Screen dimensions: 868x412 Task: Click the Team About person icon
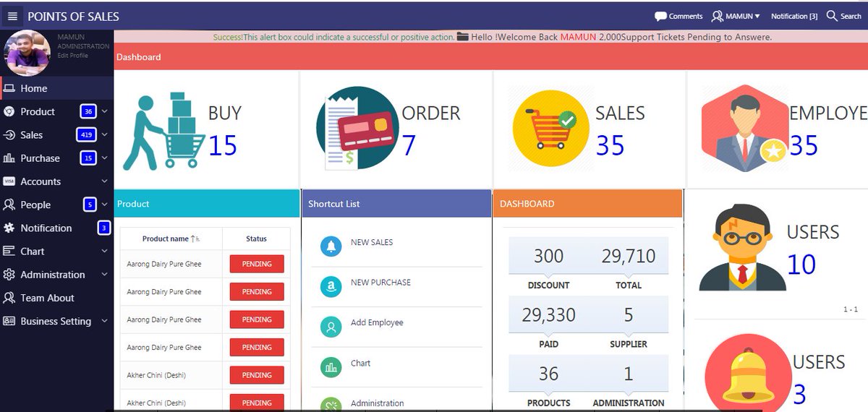tap(9, 298)
